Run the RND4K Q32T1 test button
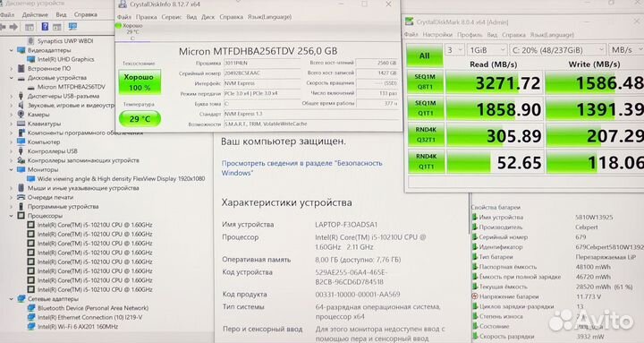The height and width of the screenshot is (343, 644). click(426, 135)
